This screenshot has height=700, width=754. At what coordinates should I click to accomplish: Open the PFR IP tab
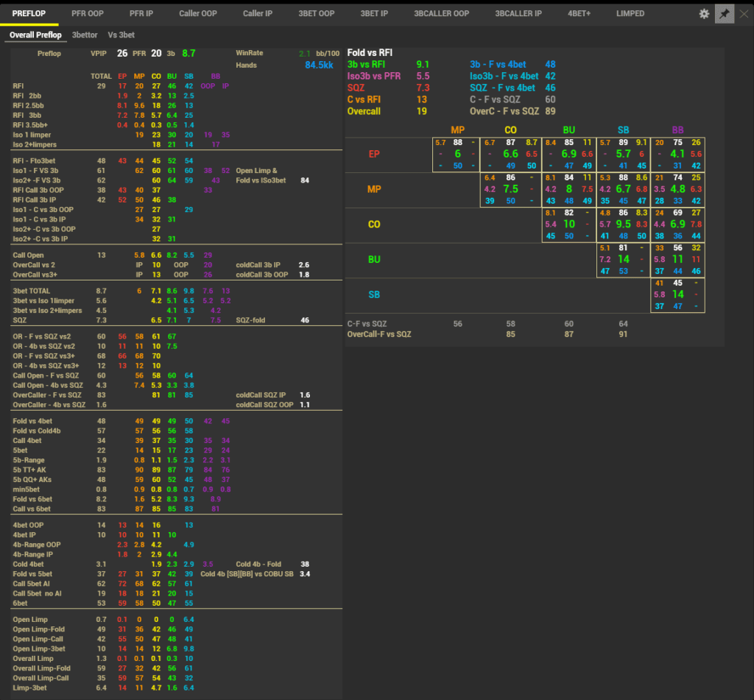pos(141,14)
